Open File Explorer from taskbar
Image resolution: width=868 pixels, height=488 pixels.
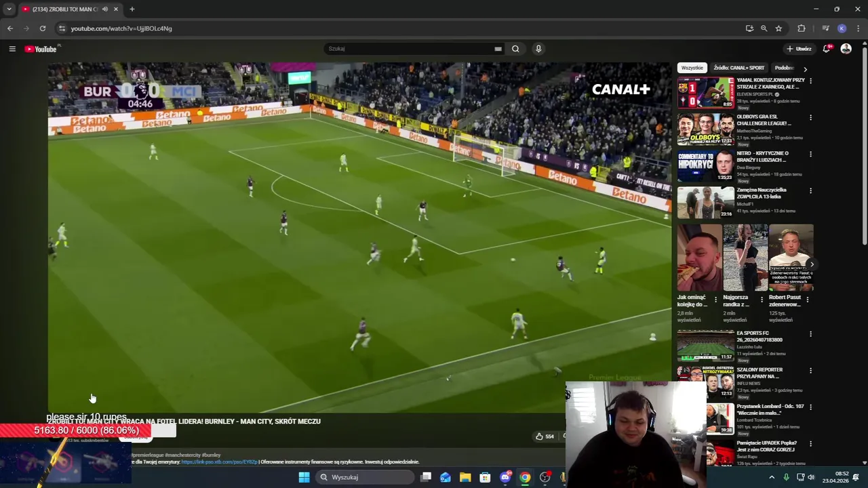point(465,477)
